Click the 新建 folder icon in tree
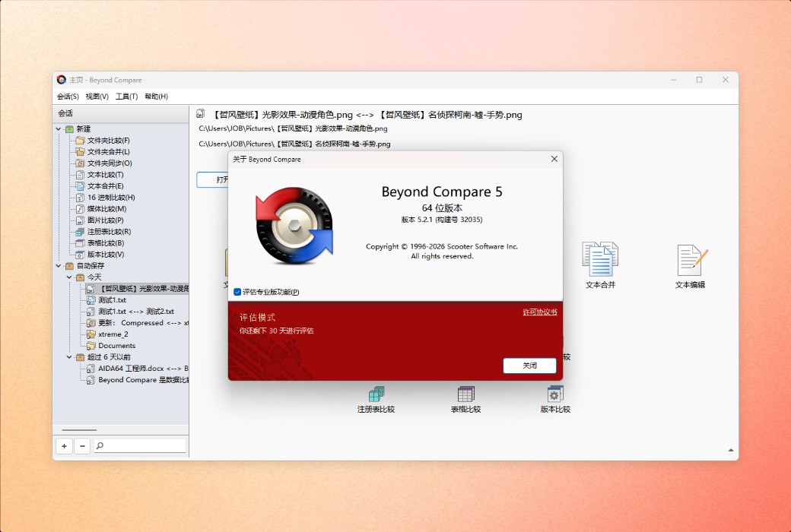 tap(70, 129)
